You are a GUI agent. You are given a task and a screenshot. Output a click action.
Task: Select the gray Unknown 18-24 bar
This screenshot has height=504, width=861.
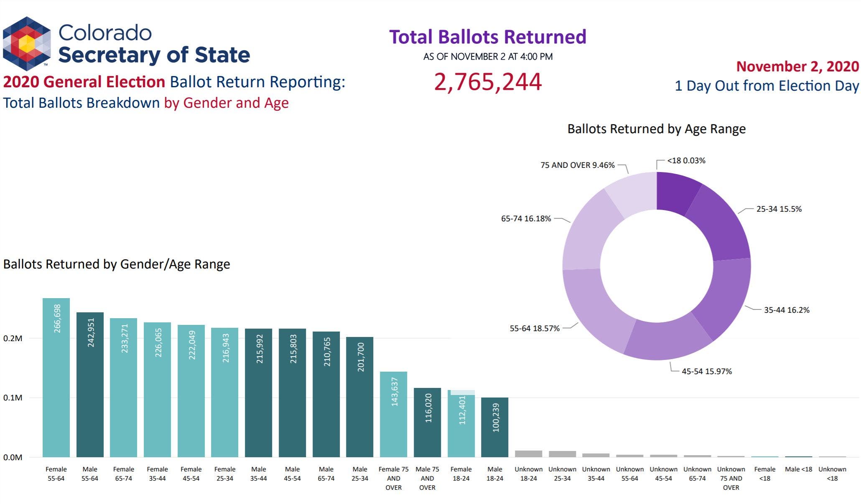pos(528,454)
